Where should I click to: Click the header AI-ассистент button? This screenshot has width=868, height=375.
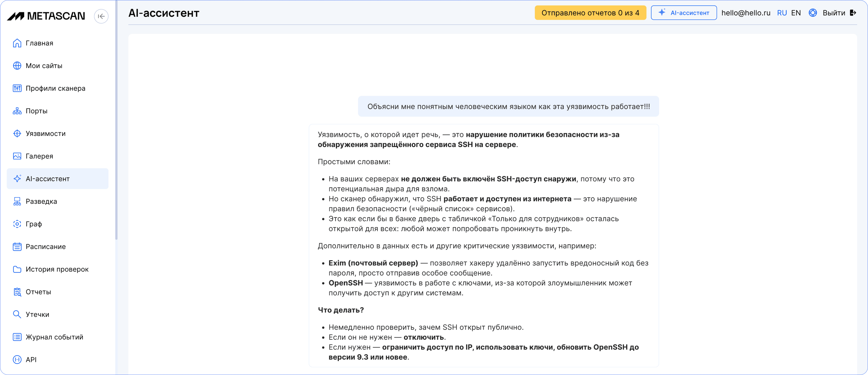click(x=684, y=13)
